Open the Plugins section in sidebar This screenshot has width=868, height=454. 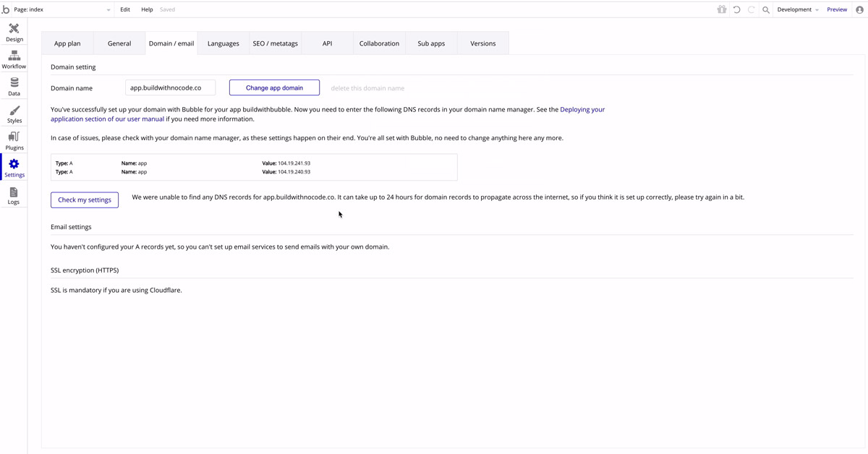coord(14,141)
